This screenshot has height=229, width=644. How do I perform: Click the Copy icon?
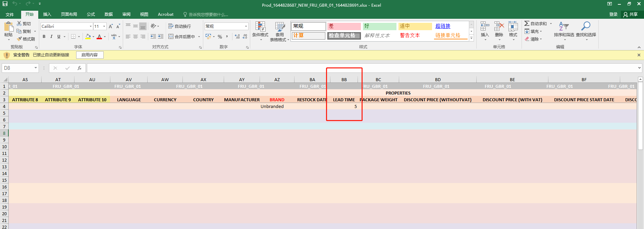coord(19,31)
